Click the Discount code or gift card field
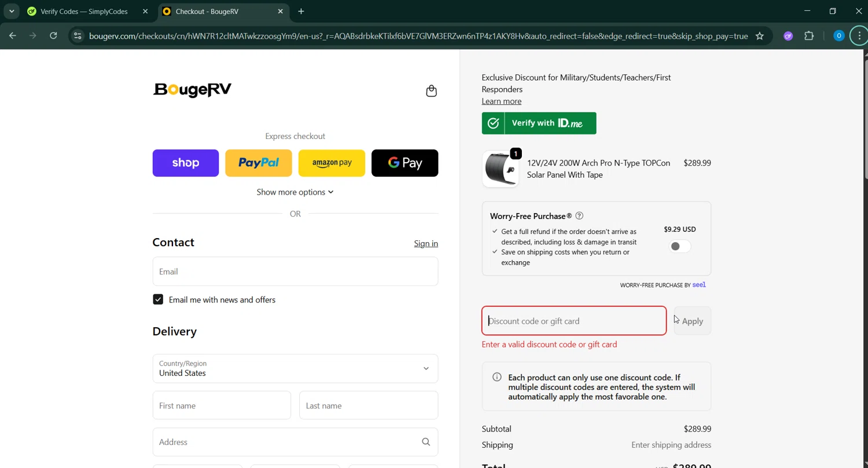 (574, 321)
